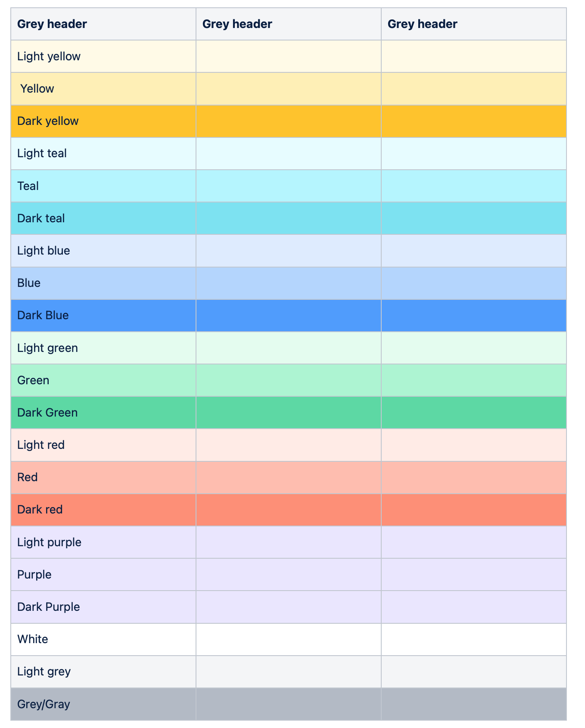
Task: Select the Light blue row's middle cell
Action: 288,251
